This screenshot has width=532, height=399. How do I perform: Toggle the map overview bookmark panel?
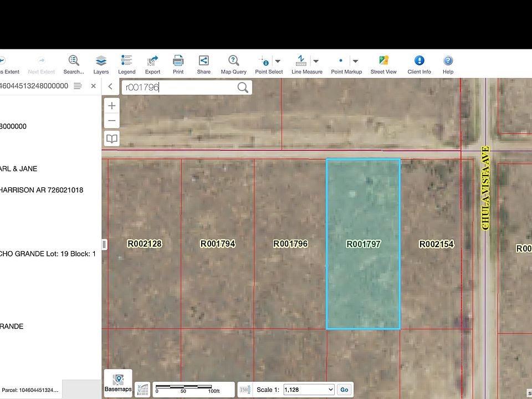[111, 139]
